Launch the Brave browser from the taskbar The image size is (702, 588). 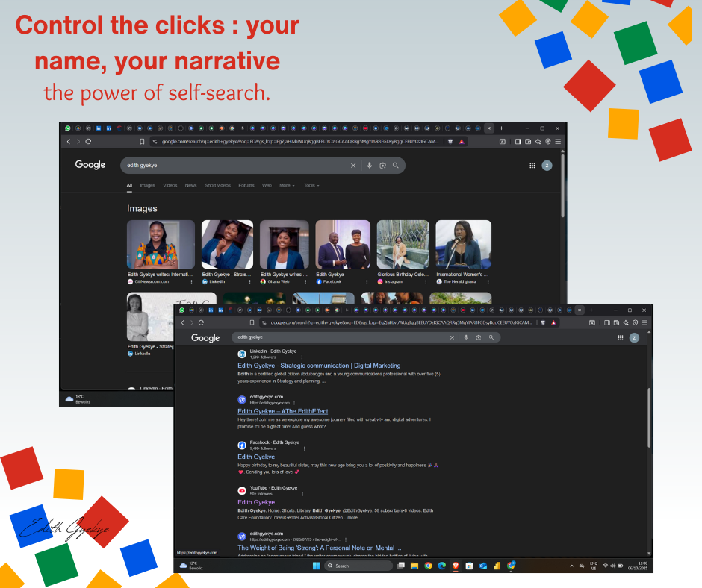click(x=455, y=566)
